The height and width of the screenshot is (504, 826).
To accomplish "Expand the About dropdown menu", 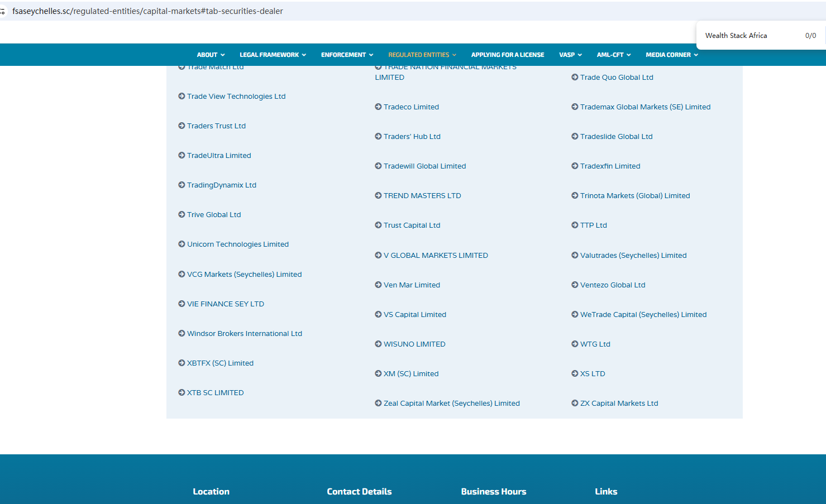I will point(211,55).
